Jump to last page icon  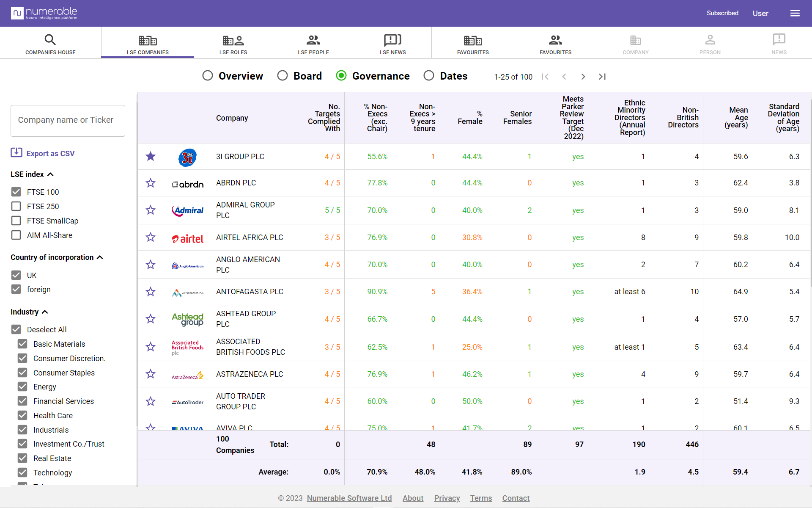click(602, 77)
